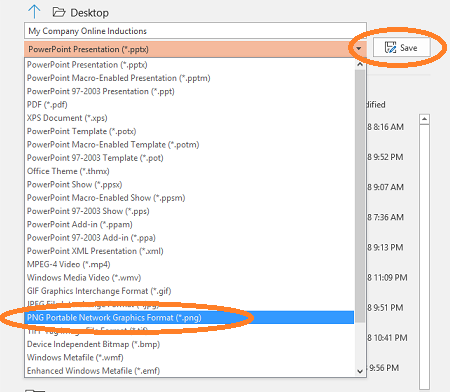The image size is (450, 392).
Task: Select GIF Graphics Interchange Format (*.gif)
Action: coord(190,291)
